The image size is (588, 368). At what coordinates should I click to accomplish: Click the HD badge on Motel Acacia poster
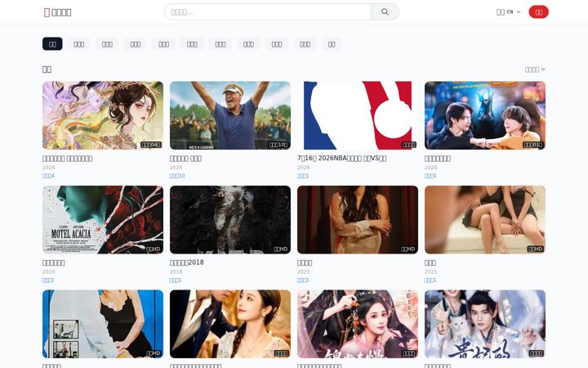pos(153,249)
